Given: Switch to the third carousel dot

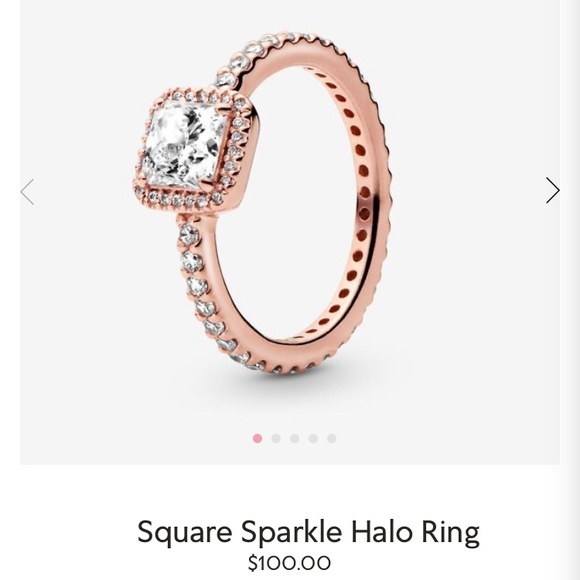Looking at the screenshot, I should tap(294, 438).
